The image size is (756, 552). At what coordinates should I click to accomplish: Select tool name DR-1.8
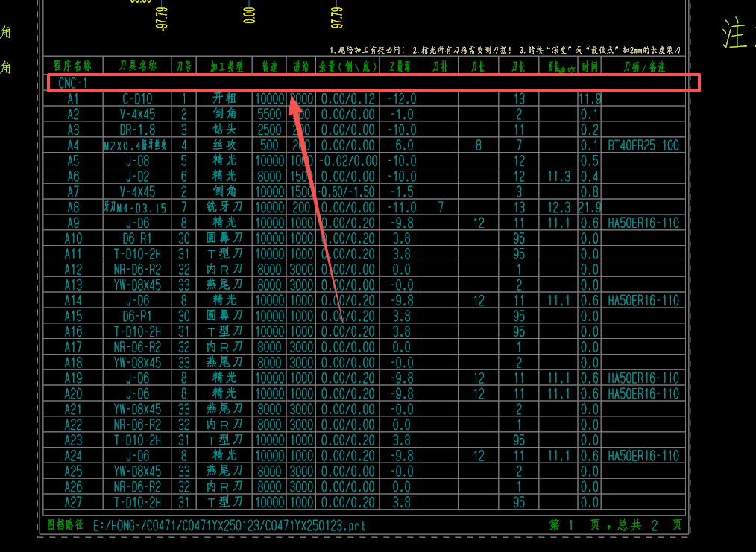click(137, 130)
